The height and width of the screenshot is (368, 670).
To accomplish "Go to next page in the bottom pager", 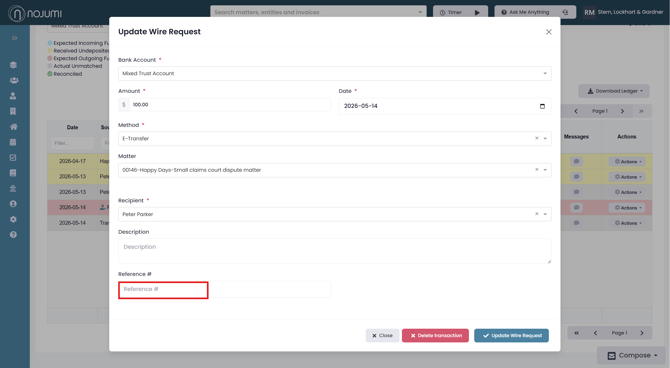I will 642,333.
